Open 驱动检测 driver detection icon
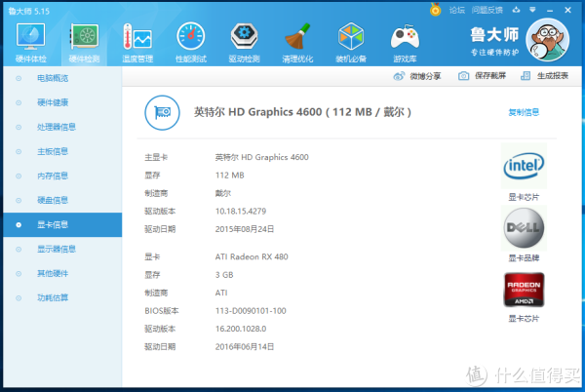The height and width of the screenshot is (392, 585). [244, 42]
